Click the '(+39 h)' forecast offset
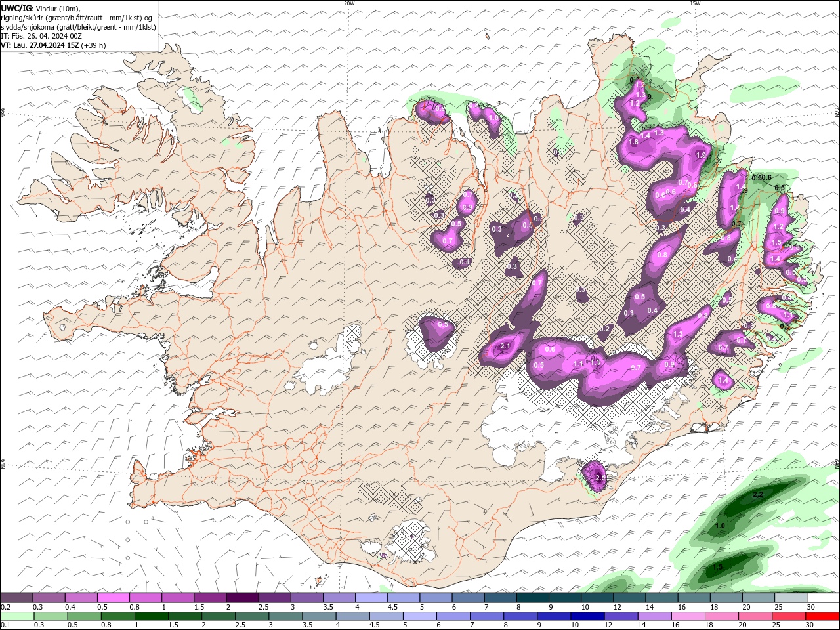The height and width of the screenshot is (630, 840). (94, 45)
